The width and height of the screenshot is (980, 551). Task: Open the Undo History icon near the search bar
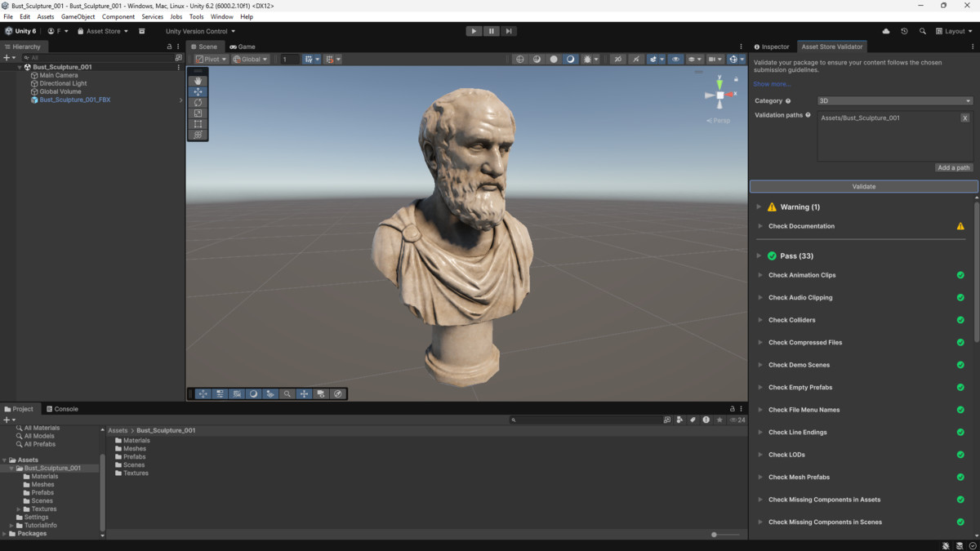tap(904, 31)
